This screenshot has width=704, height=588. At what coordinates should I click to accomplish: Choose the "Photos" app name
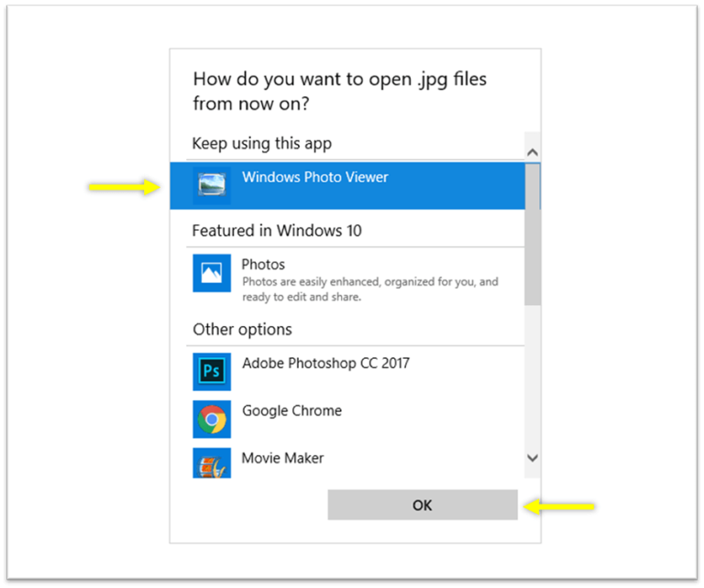(x=263, y=264)
